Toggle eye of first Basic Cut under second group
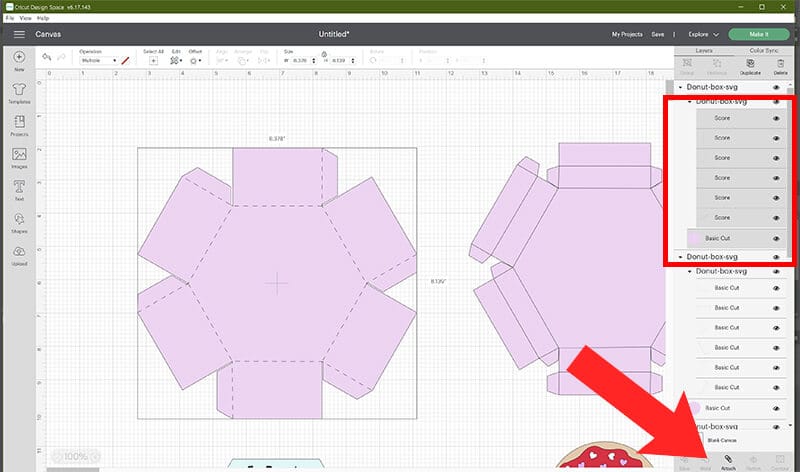Viewport: 800px width, 472px height. (x=776, y=288)
